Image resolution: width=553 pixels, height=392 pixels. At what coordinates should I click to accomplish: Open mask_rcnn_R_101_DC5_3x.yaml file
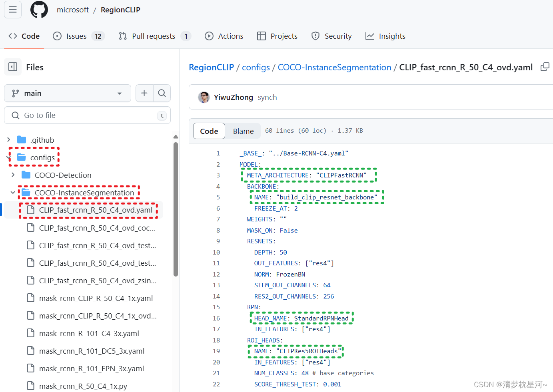tap(92, 351)
